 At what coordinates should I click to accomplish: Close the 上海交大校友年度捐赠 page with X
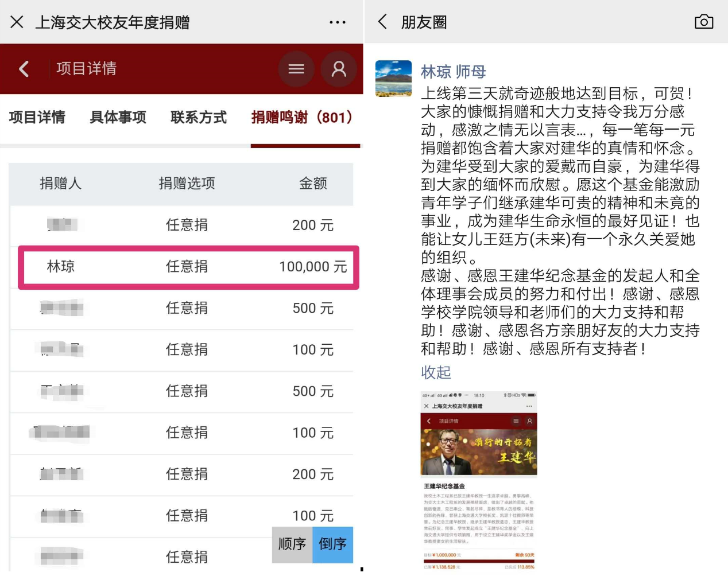[x=17, y=22]
